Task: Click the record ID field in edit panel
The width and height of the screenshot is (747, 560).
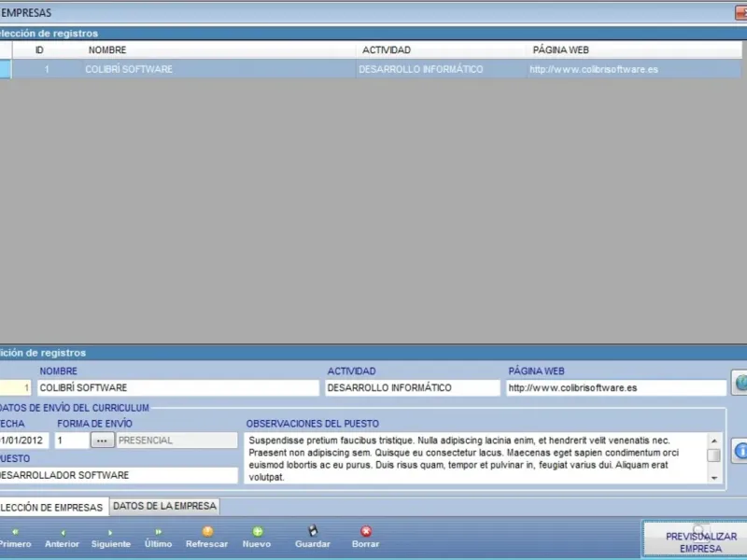Action: click(x=15, y=387)
